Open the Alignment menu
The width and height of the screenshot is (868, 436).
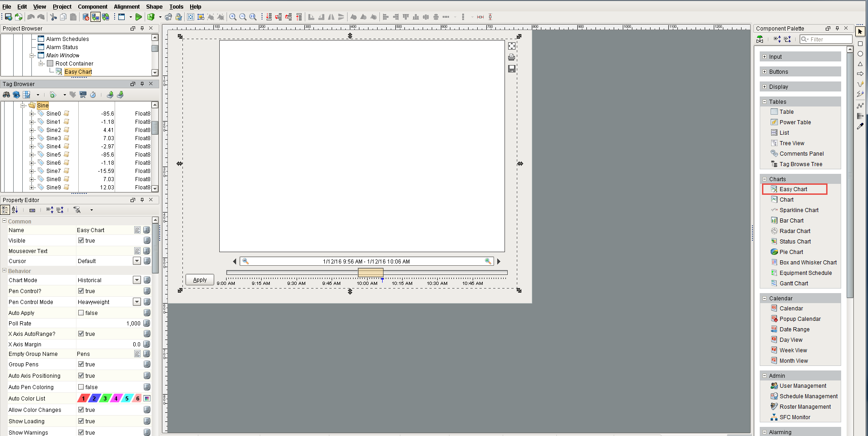point(126,7)
